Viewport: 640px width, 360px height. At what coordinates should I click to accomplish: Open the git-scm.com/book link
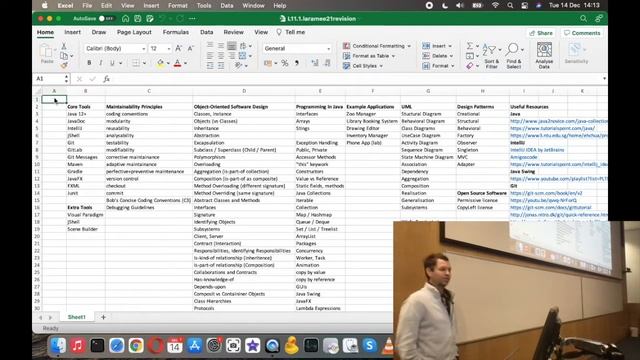(x=546, y=193)
